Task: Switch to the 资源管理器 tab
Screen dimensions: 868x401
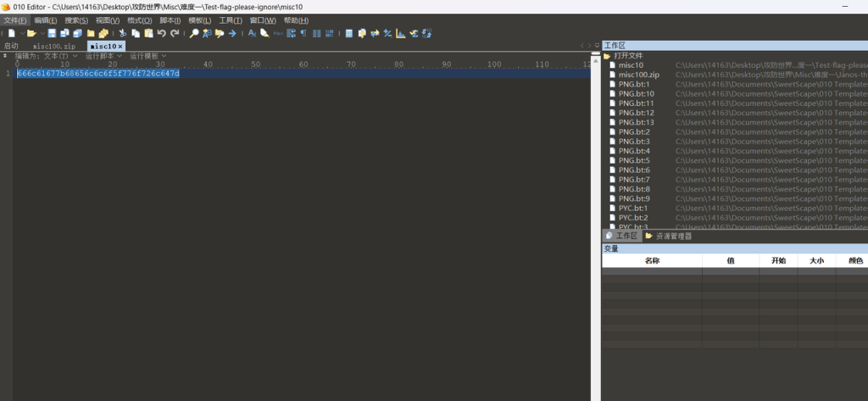Action: pyautogui.click(x=674, y=237)
